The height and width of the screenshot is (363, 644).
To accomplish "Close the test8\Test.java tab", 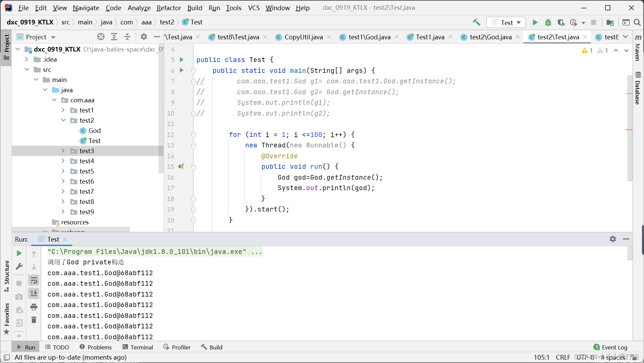I will pyautogui.click(x=265, y=37).
